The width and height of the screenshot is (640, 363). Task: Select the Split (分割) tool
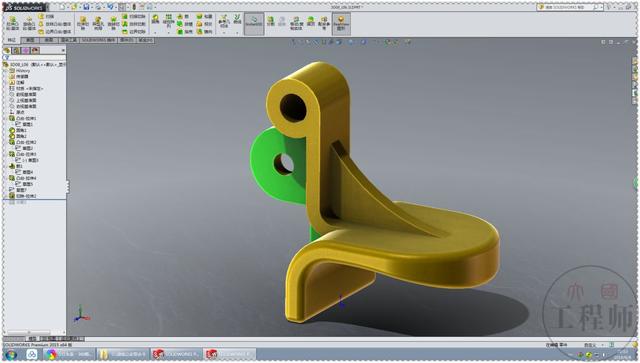click(x=271, y=22)
